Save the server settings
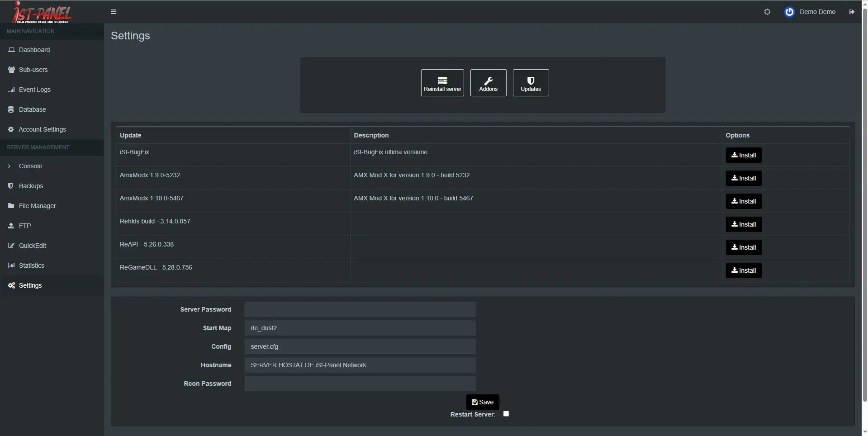The width and height of the screenshot is (868, 436). pos(483,402)
